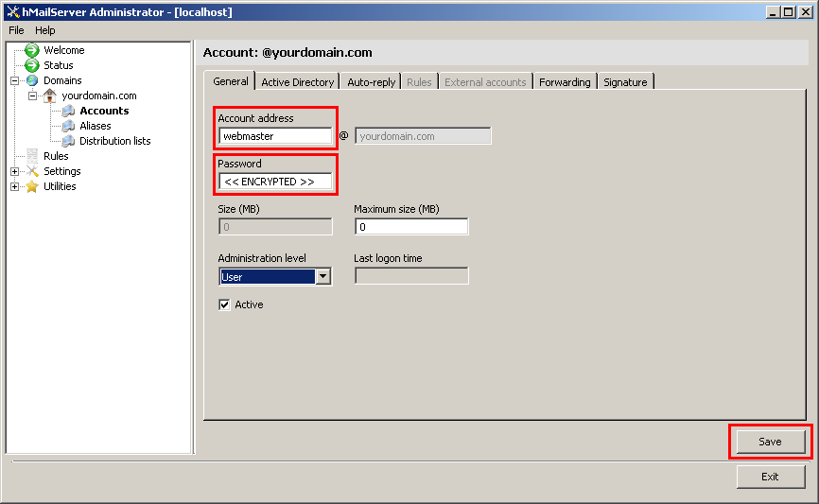Viewport: 819px width, 504px height.
Task: Open the File menu
Action: coord(16,30)
